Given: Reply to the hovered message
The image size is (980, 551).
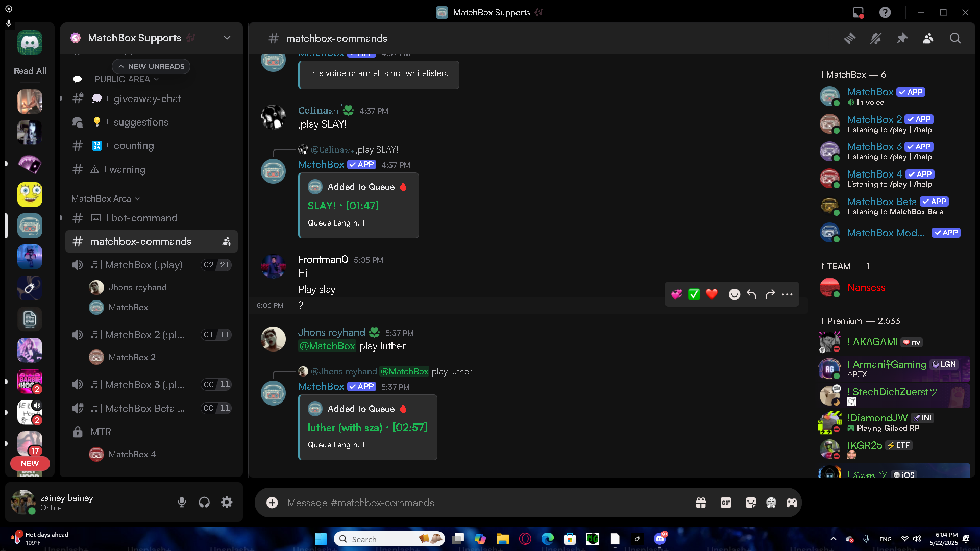Looking at the screenshot, I should pos(752,294).
